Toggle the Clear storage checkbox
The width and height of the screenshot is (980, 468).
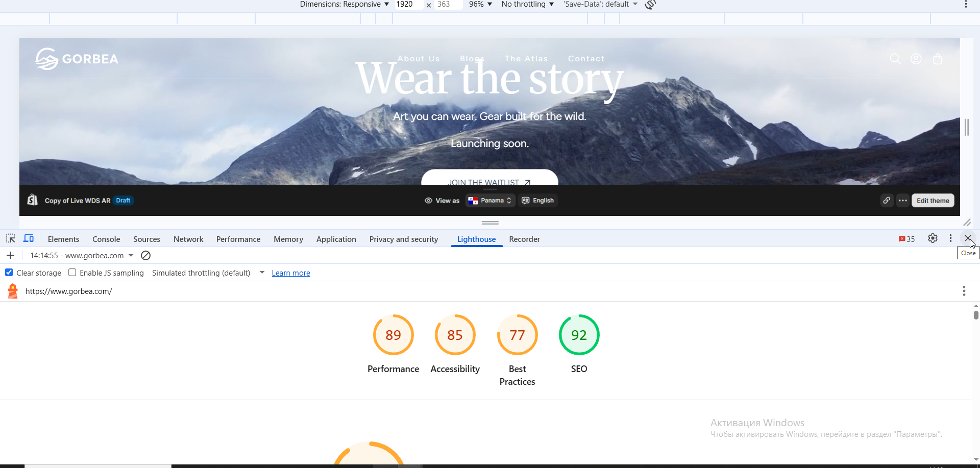9,273
